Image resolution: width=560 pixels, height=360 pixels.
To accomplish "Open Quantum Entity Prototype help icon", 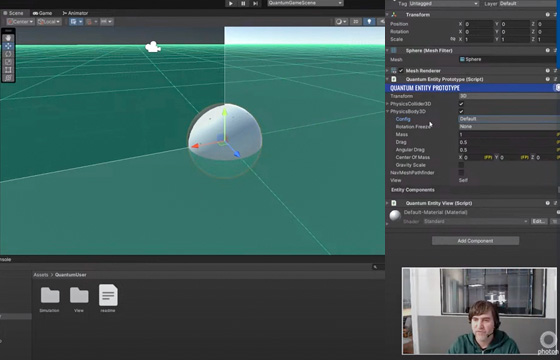I will (x=548, y=79).
